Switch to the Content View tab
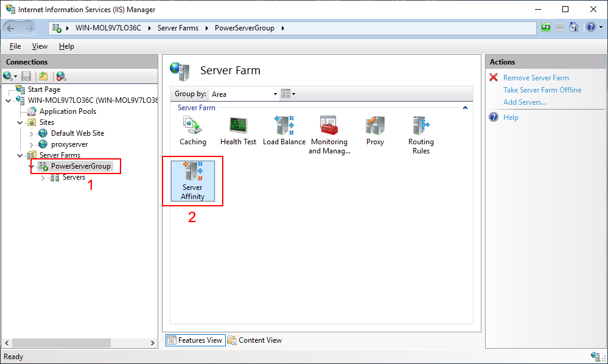 (x=254, y=340)
